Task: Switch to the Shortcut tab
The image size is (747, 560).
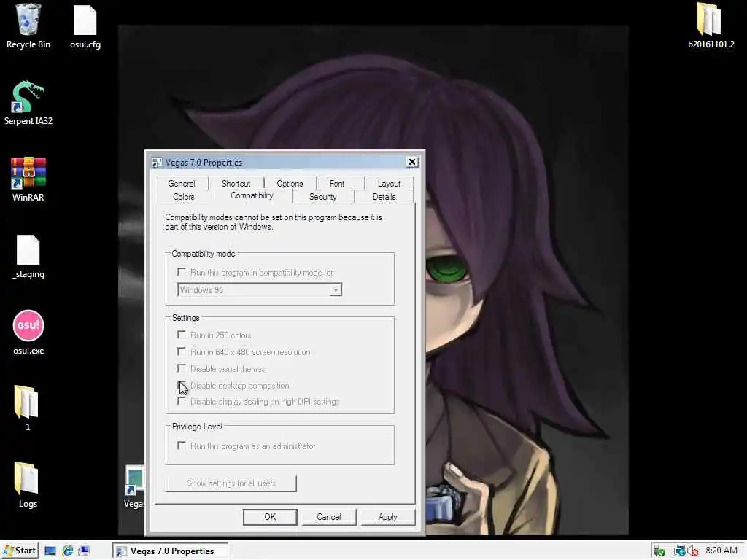Action: point(236,184)
